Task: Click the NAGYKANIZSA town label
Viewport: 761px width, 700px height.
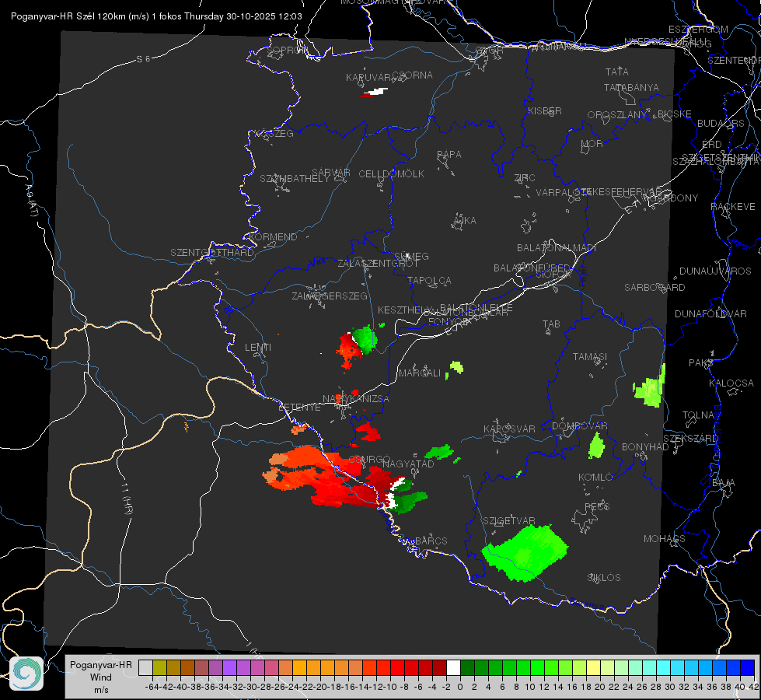Action: pos(356,399)
